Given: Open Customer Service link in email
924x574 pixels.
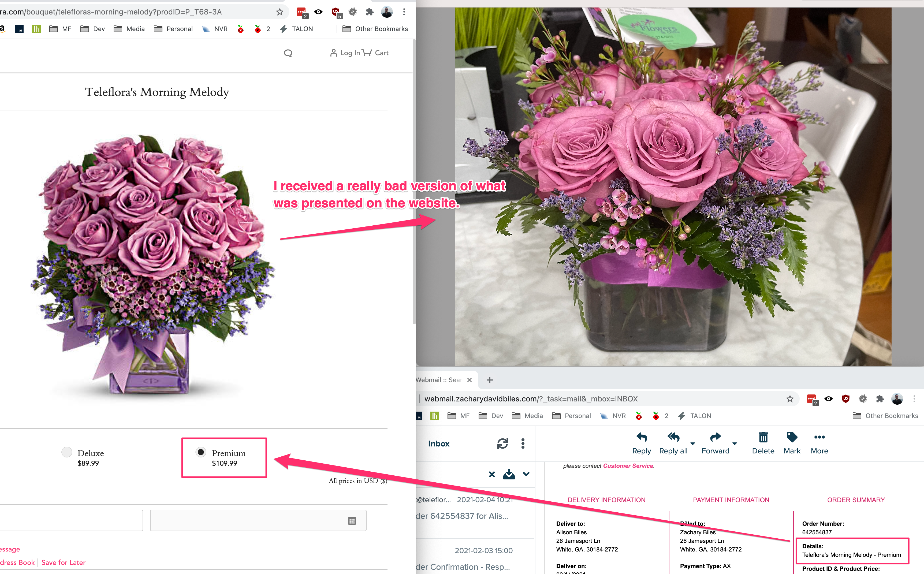Looking at the screenshot, I should point(628,466).
